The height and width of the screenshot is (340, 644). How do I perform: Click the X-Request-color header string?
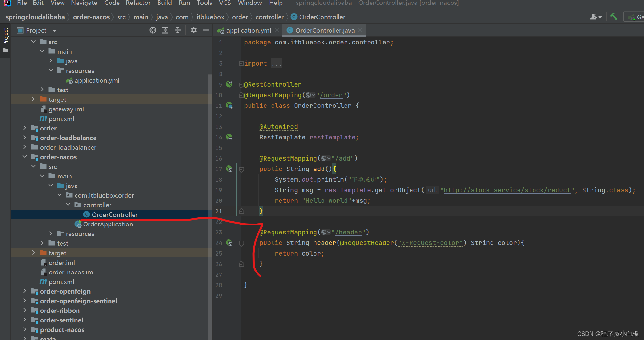tap(430, 243)
